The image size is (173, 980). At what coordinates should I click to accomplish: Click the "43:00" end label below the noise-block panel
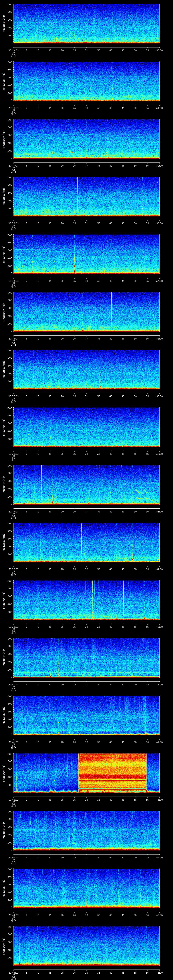click(x=159, y=799)
